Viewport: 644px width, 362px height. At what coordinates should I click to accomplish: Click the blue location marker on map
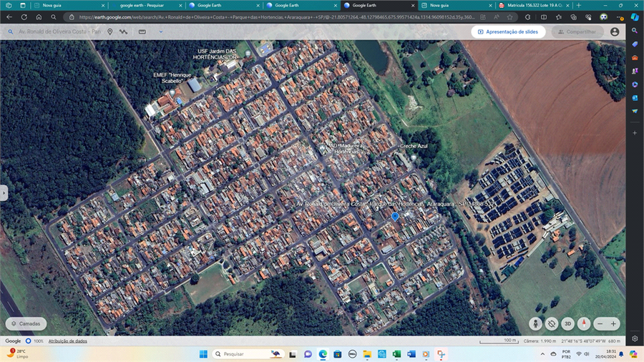[395, 215]
